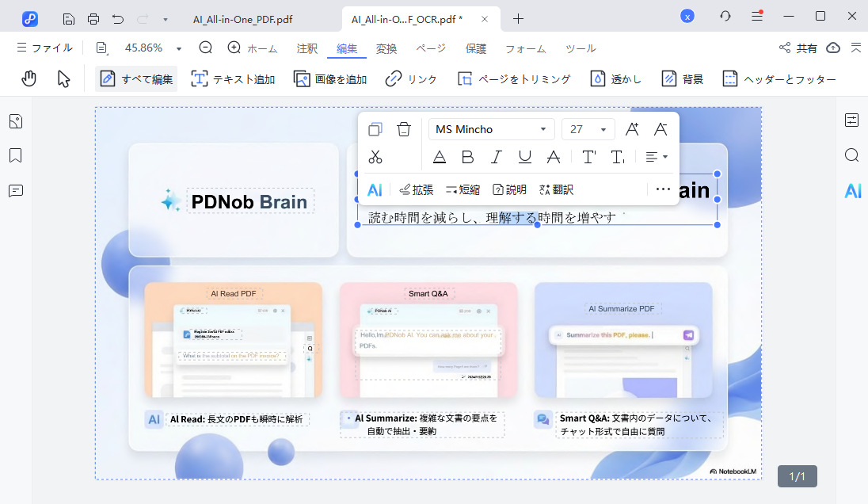Open the MS Mincho font family dropdown
This screenshot has height=504, width=868.
point(491,128)
